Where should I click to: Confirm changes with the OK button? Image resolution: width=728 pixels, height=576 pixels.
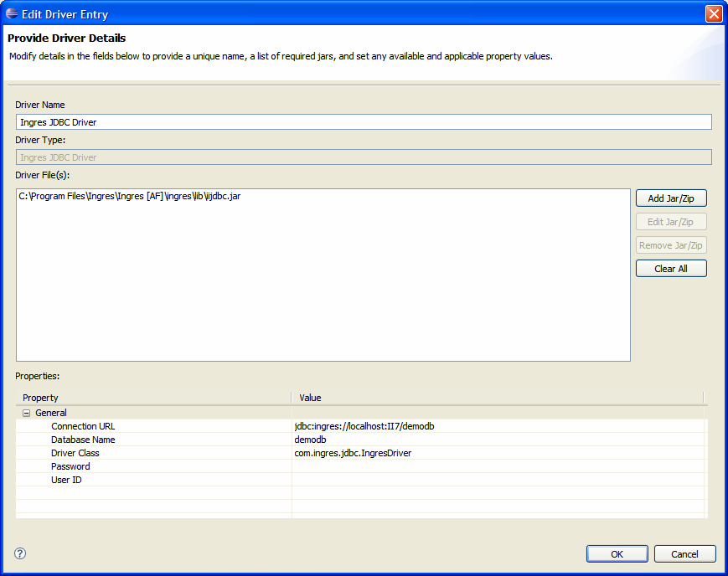click(617, 554)
